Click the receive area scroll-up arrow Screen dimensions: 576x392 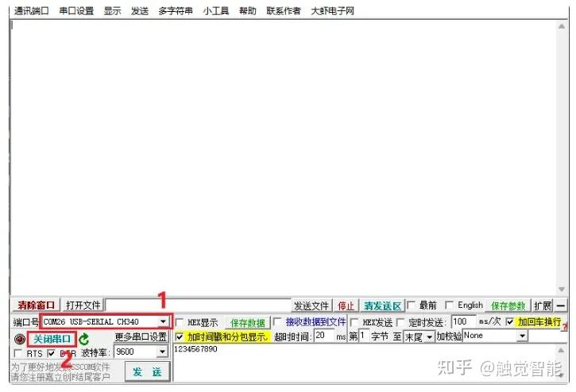562,26
